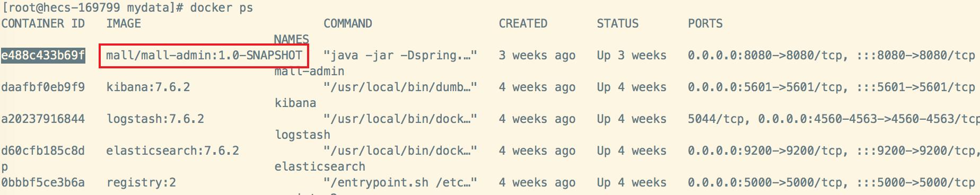Click the registry:2 image name
Viewport: 980px width, 195px height.
(141, 183)
